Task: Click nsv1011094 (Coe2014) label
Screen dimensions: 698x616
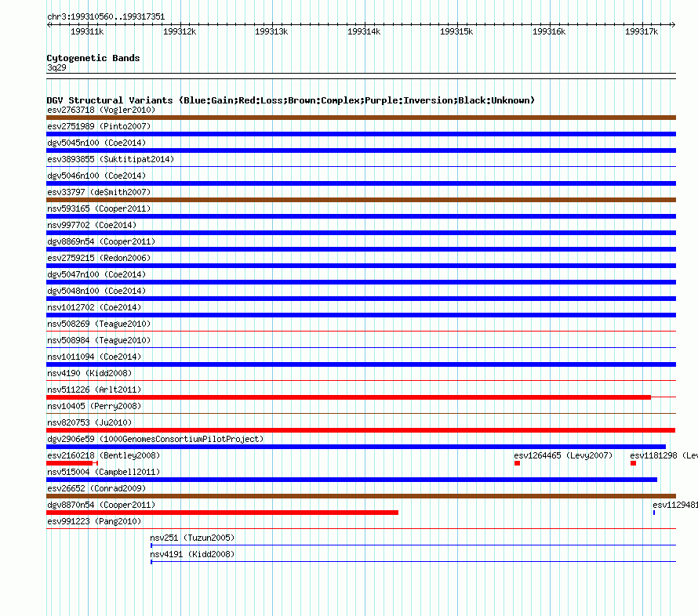Action: [94, 357]
